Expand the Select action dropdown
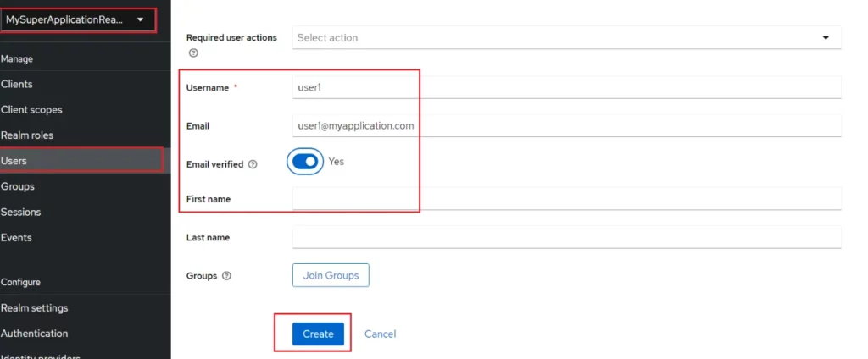The width and height of the screenshot is (868, 359). pyautogui.click(x=567, y=37)
